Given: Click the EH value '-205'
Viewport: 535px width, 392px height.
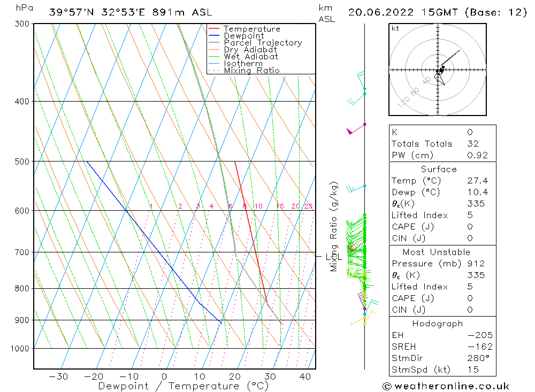Looking at the screenshot, I should (x=480, y=335).
